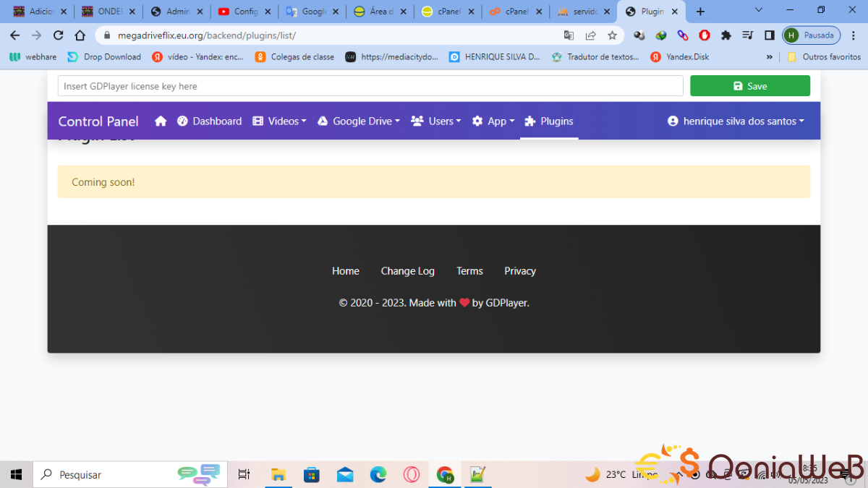
Task: Click the Home icon in Control Panel navbar
Action: pyautogui.click(x=161, y=121)
